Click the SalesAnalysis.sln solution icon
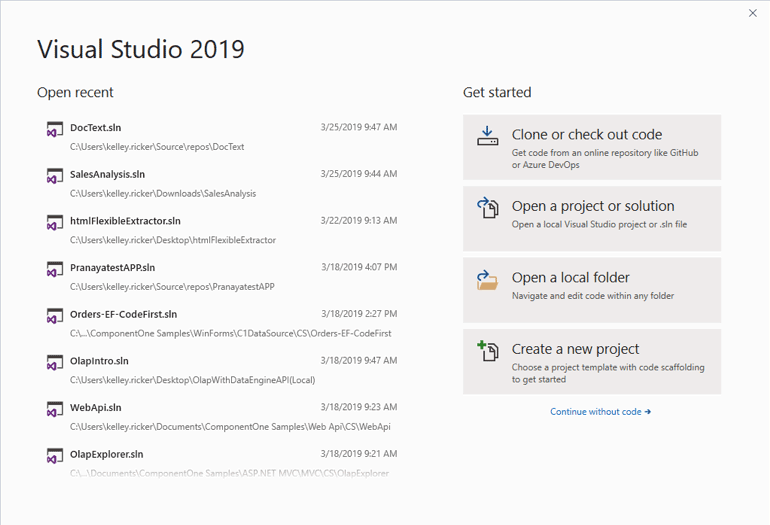The width and height of the screenshot is (770, 525). click(x=55, y=176)
